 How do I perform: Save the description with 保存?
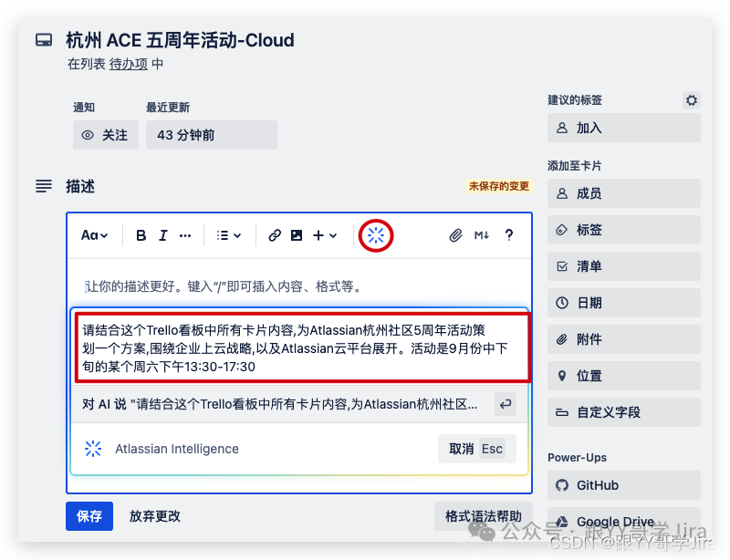point(89,516)
